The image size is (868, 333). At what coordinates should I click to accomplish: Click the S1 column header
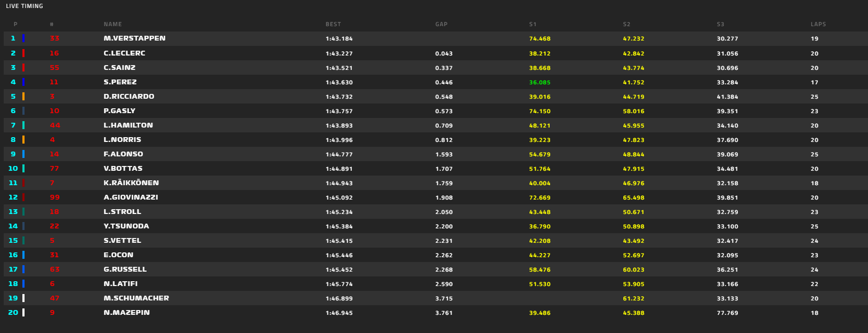click(533, 25)
